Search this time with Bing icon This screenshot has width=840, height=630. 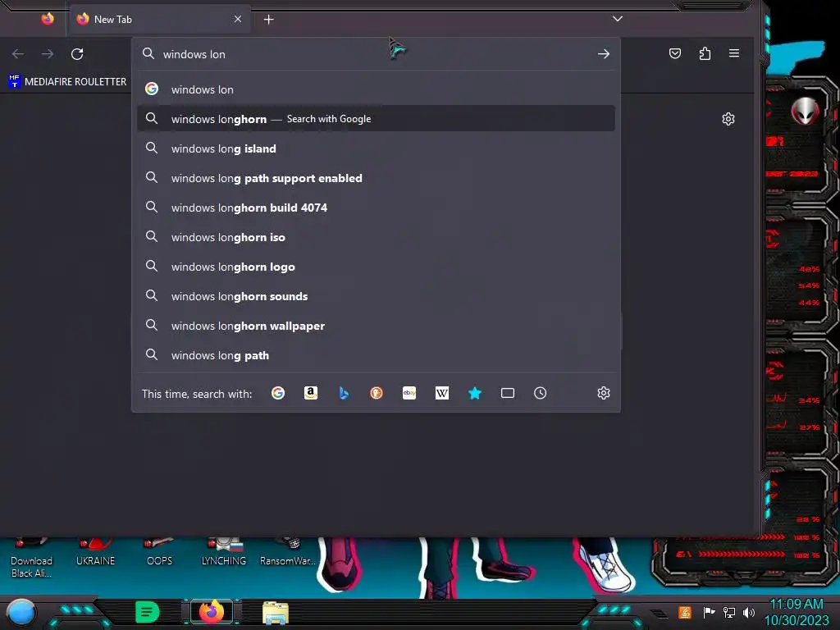click(344, 393)
